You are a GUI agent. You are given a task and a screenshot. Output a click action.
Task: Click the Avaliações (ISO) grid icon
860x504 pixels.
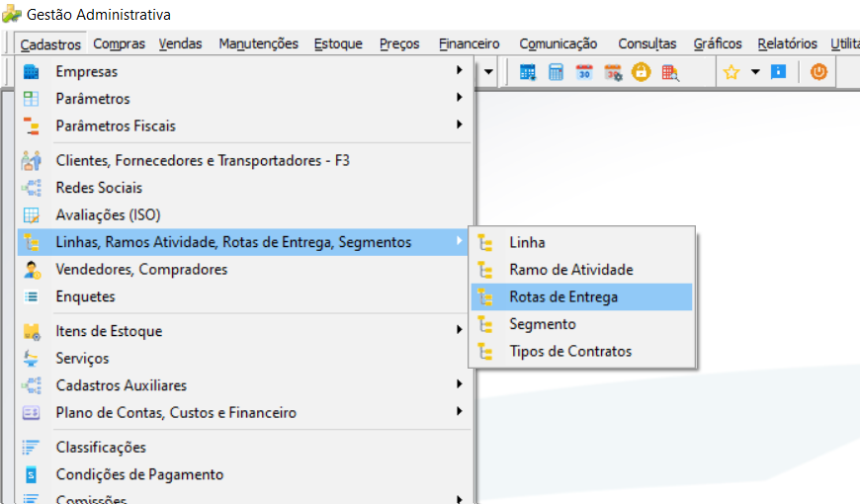32,215
